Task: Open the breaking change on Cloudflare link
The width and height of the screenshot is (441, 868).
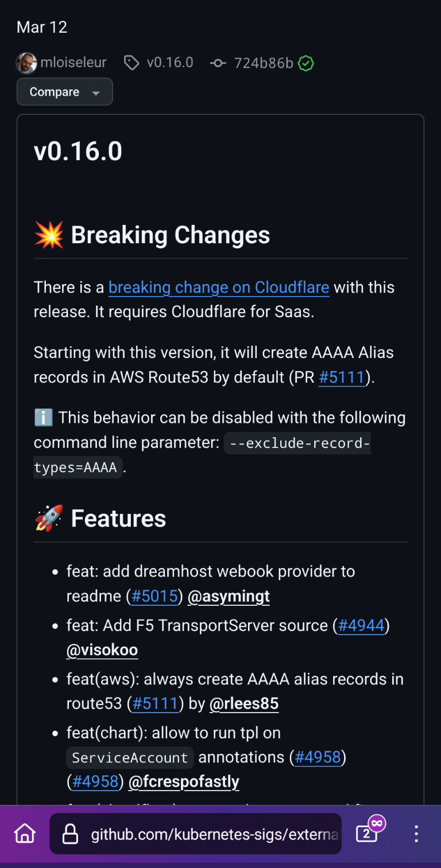Action: pyautogui.click(x=219, y=287)
